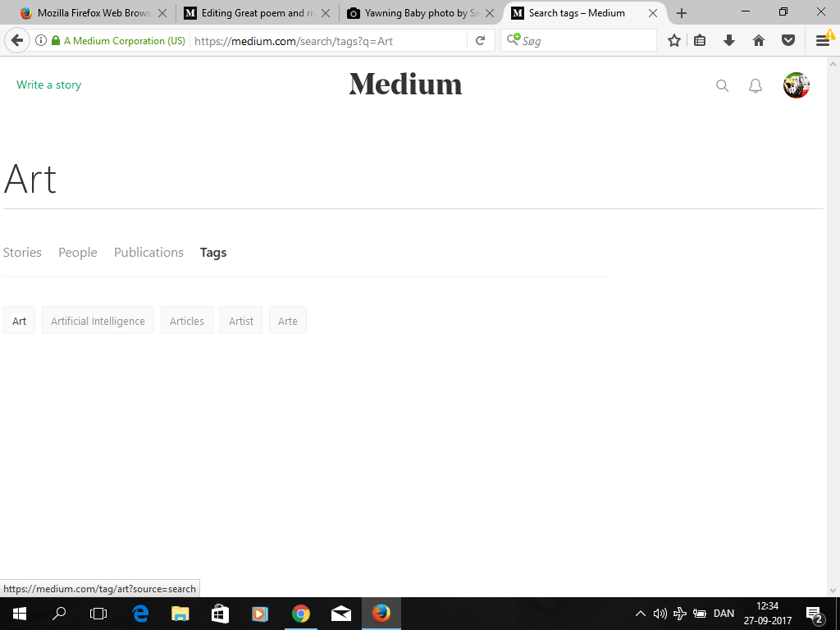Screen dimensions: 840x630
Task: Launch Microsoft Edge from taskbar
Action: tap(140, 614)
